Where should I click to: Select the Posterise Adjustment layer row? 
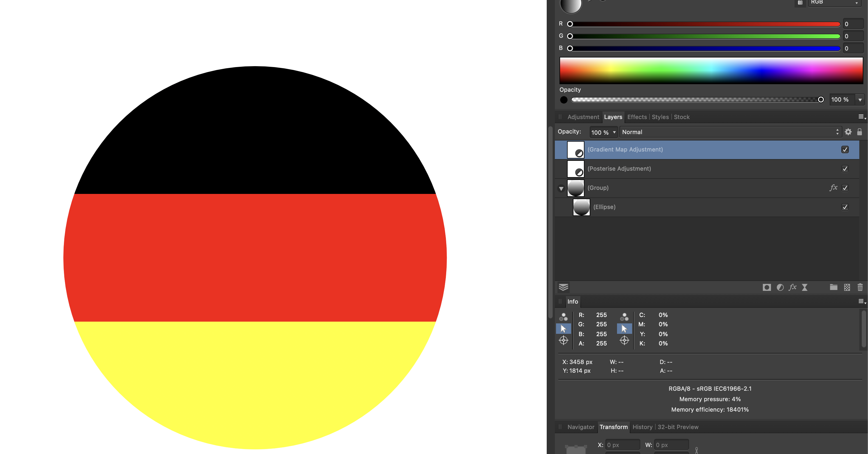pos(707,169)
